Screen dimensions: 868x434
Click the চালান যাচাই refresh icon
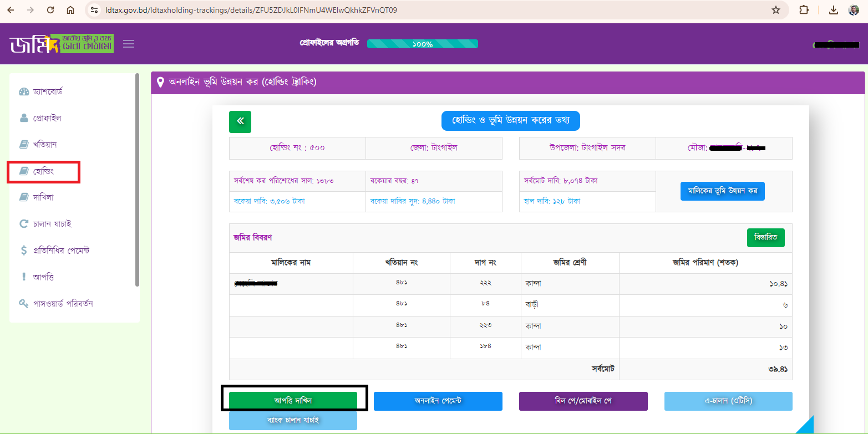(24, 224)
